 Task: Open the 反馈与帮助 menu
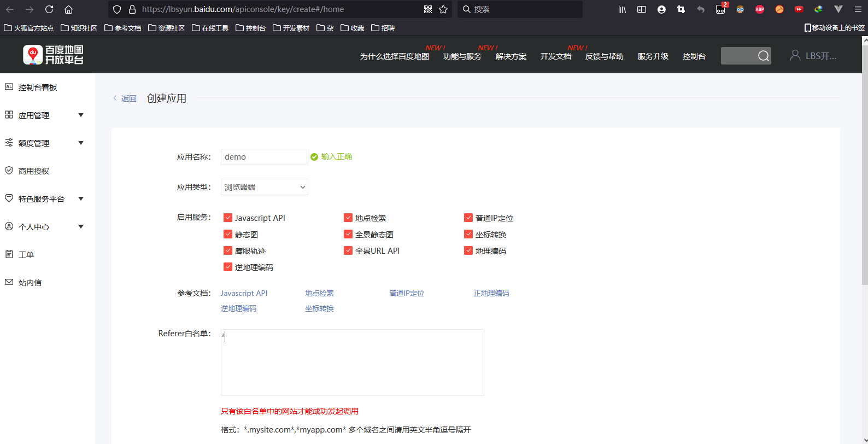(605, 56)
